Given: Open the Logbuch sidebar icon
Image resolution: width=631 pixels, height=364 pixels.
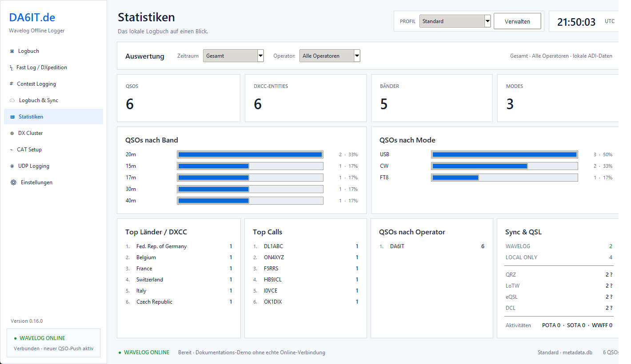Looking at the screenshot, I should pos(12,51).
